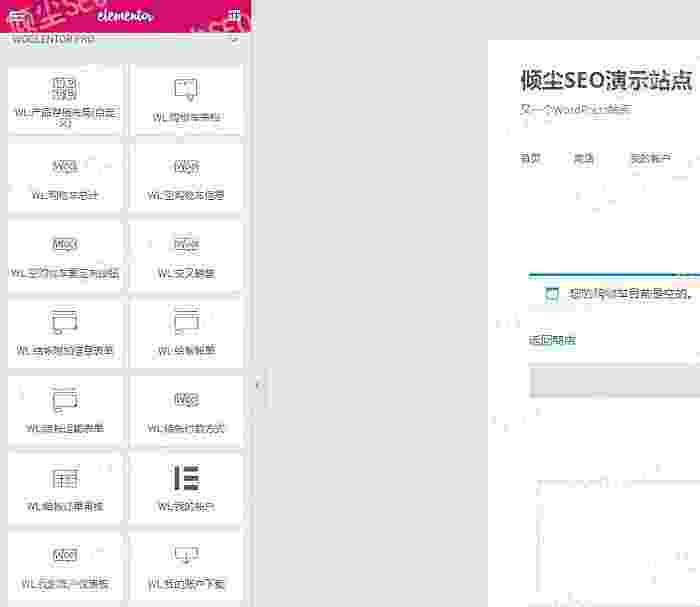Click the cart-empty notice icon
700x607 pixels.
coord(552,294)
